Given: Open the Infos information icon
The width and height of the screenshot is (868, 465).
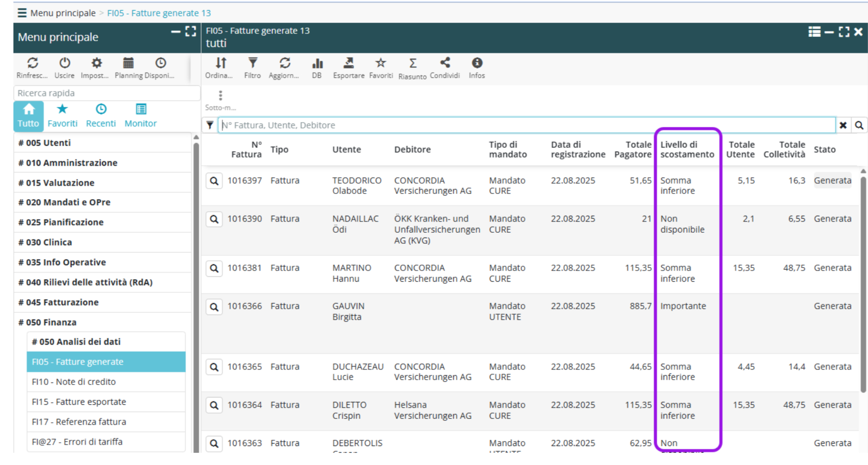Looking at the screenshot, I should 477,64.
